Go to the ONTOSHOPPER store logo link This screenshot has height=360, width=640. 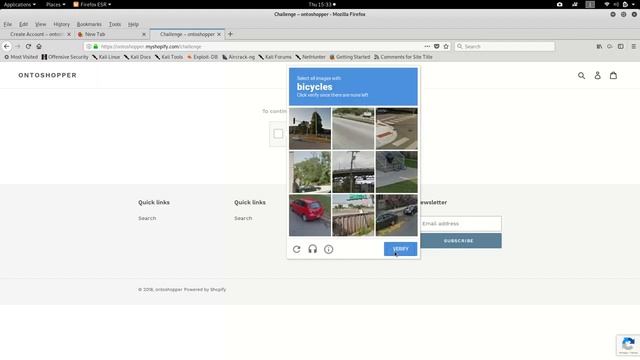point(47,75)
